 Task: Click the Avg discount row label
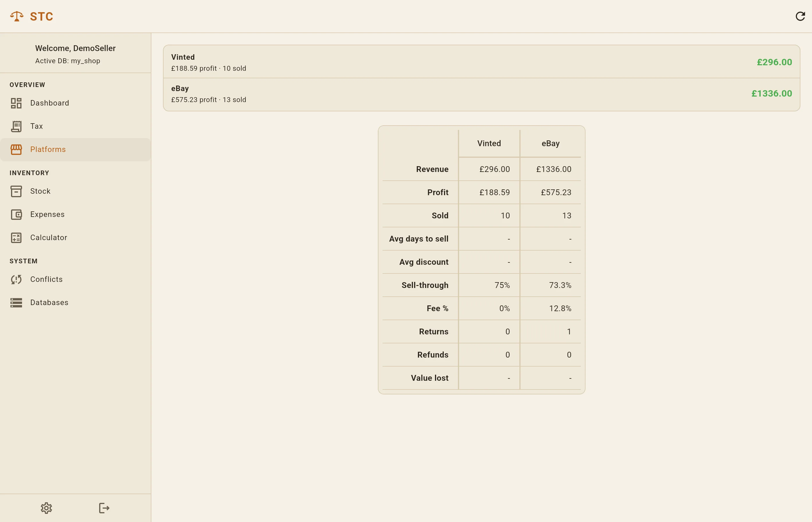pos(424,262)
